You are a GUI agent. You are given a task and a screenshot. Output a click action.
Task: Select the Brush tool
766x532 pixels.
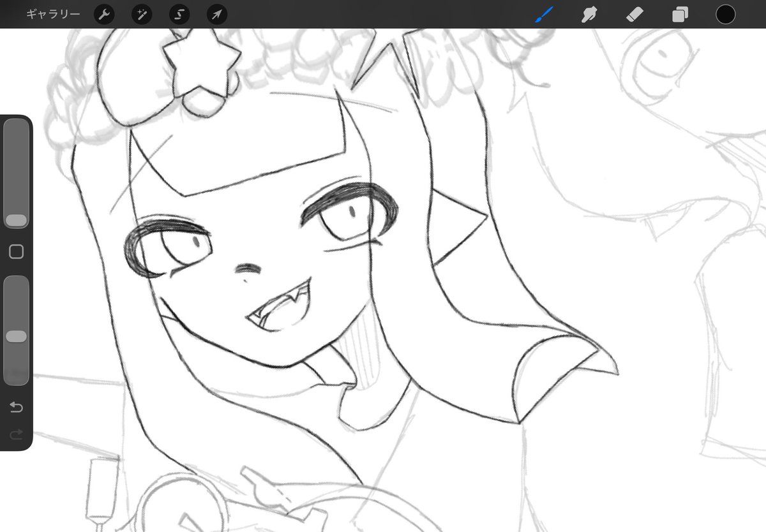[x=544, y=14]
